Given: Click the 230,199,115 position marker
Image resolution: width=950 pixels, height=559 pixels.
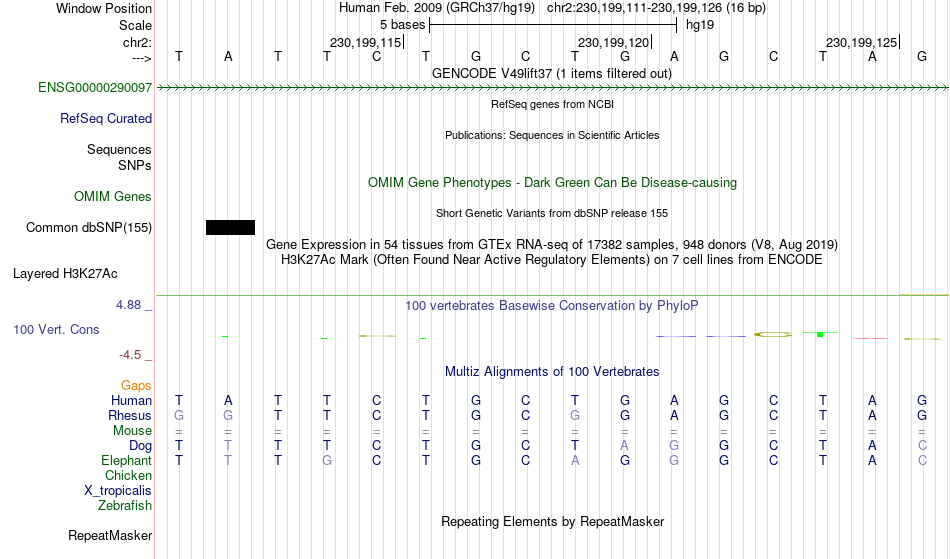Looking at the screenshot, I should [367, 42].
